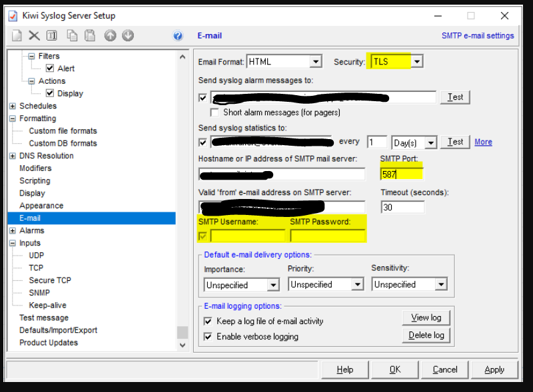The width and height of the screenshot is (533, 392).
Task: Select Keep-alive under Inputs
Action: (47, 305)
